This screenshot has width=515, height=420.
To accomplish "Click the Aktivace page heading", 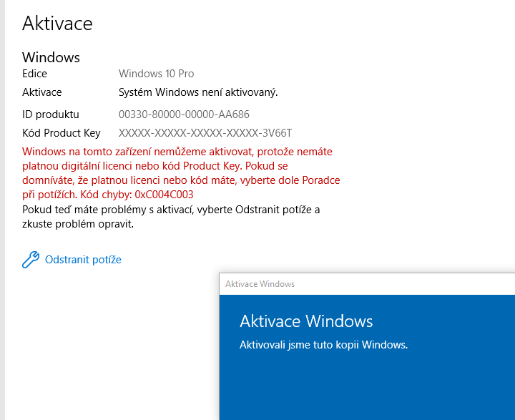I will [57, 24].
